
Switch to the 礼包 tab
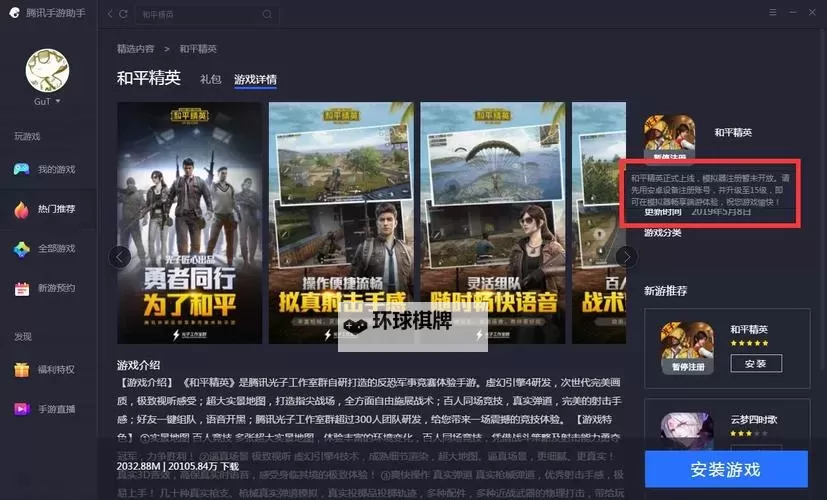coord(210,79)
